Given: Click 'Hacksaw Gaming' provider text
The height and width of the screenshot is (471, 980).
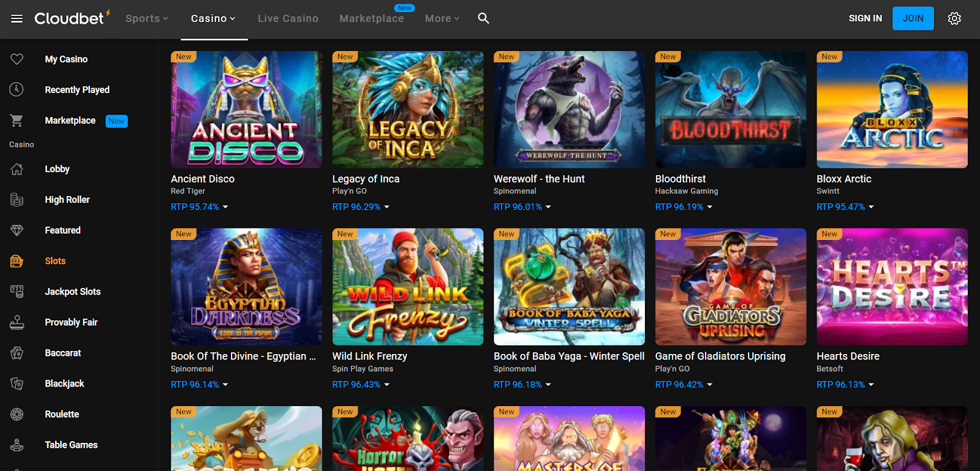Looking at the screenshot, I should [687, 191].
